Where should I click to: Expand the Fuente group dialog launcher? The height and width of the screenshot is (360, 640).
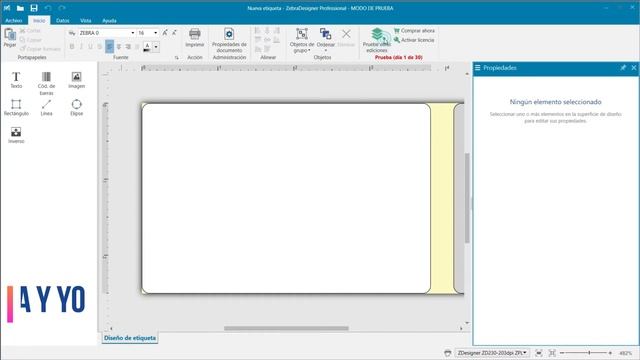coord(177,58)
